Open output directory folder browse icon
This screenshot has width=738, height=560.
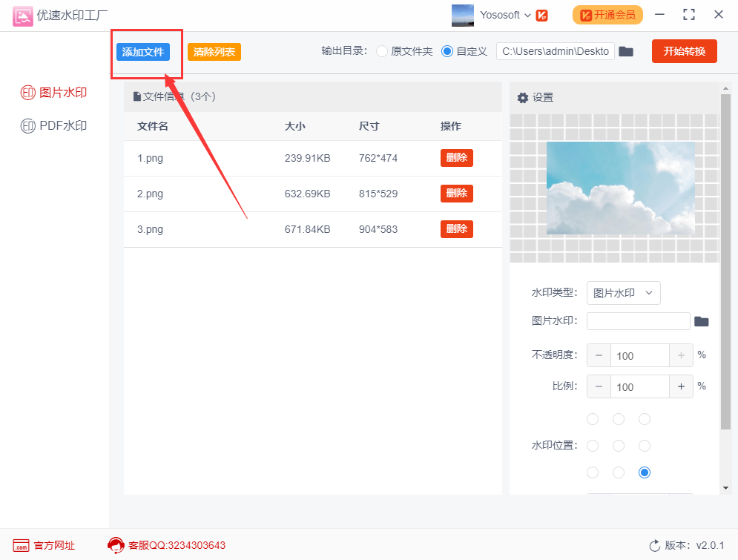[625, 51]
